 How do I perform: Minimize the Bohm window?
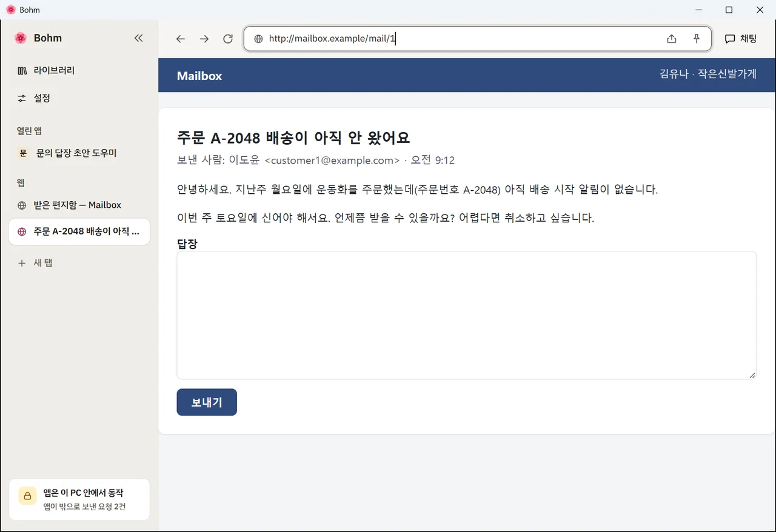(x=699, y=10)
